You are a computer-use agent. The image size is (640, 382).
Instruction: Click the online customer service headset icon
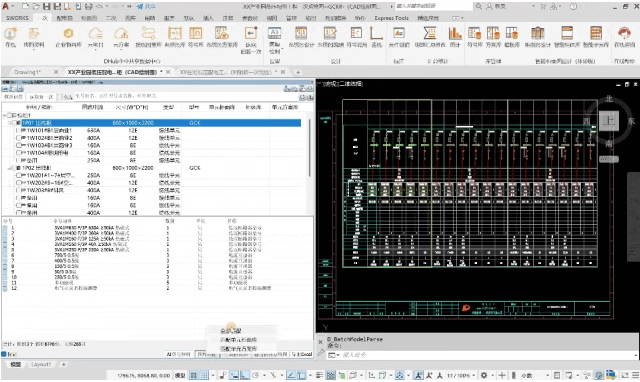[624, 33]
